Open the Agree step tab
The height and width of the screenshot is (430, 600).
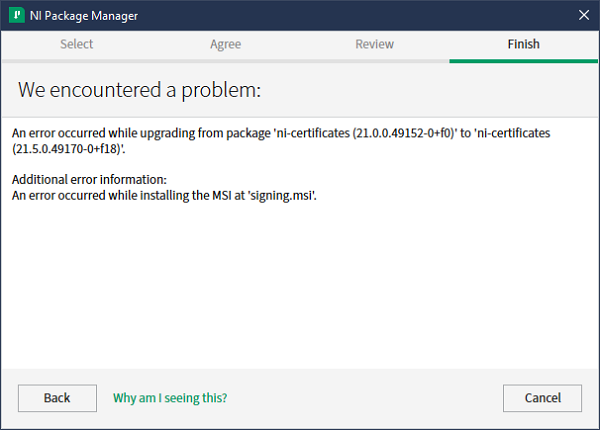[225, 44]
